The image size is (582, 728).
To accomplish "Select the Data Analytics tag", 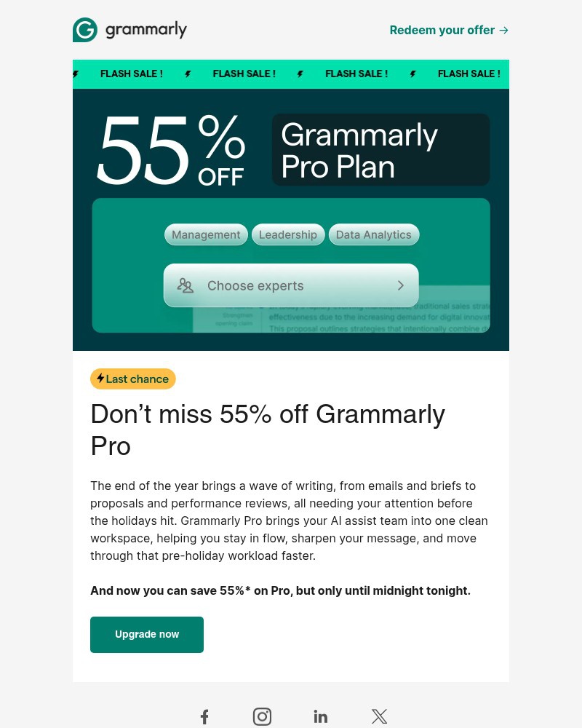I will pyautogui.click(x=373, y=234).
